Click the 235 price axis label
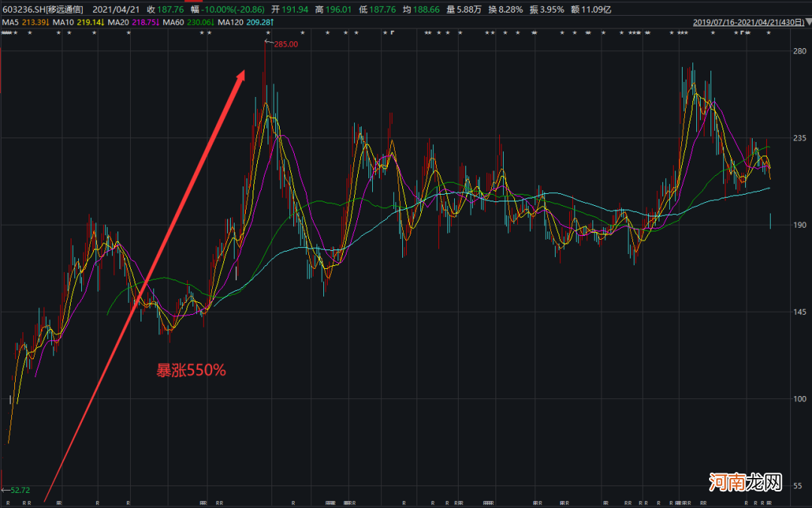 click(x=799, y=138)
